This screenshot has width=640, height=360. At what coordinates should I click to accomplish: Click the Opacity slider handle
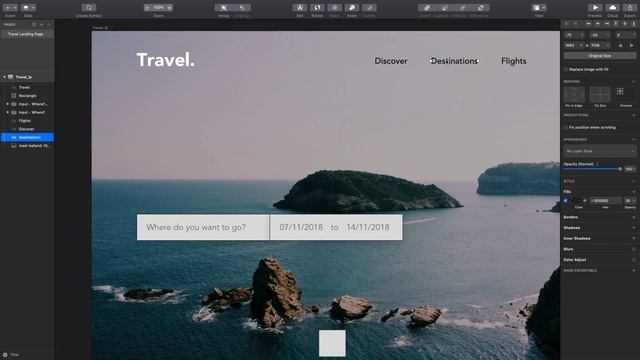pyautogui.click(x=620, y=169)
